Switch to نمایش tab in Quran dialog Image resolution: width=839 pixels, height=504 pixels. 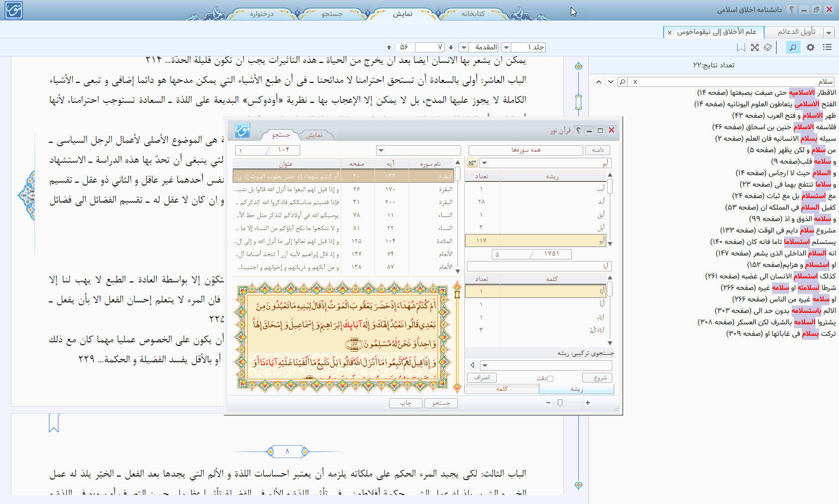(314, 135)
